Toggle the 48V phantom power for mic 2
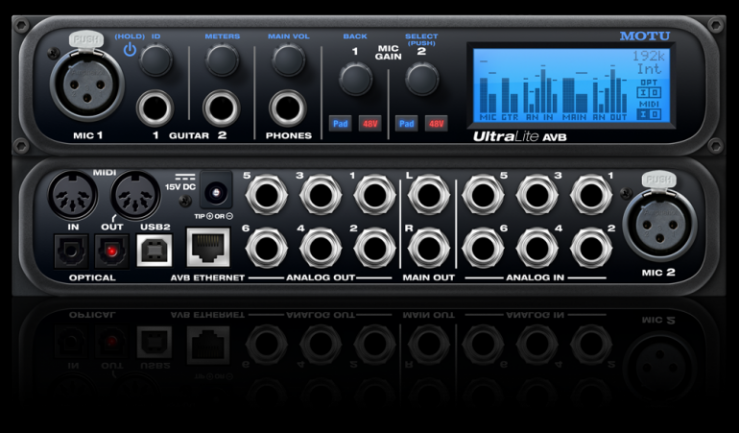Viewport: 739px width, 433px height. coord(436,123)
